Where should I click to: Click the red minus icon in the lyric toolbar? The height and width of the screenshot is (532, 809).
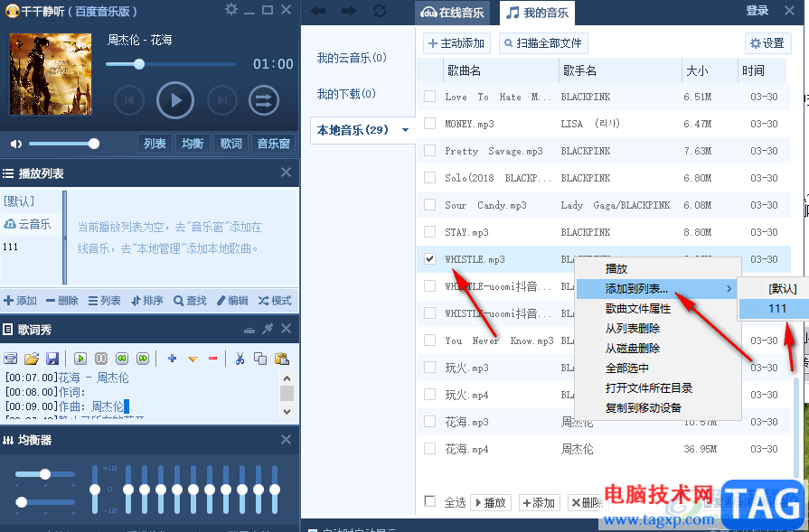(x=212, y=359)
